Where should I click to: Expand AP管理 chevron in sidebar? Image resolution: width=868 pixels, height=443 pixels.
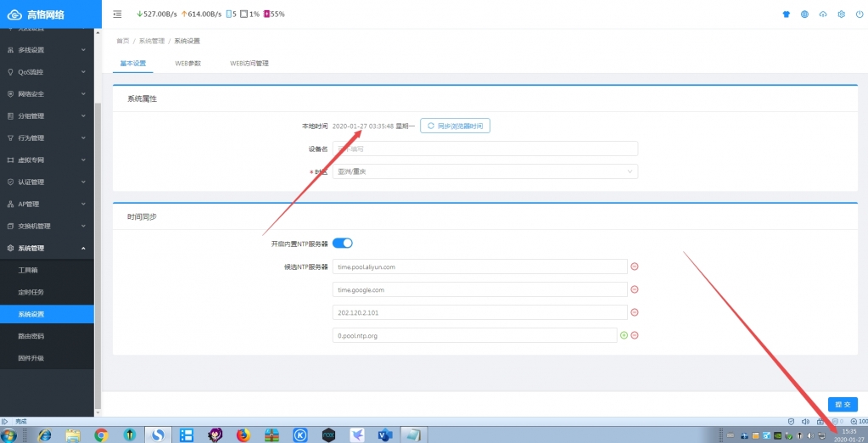coord(83,205)
